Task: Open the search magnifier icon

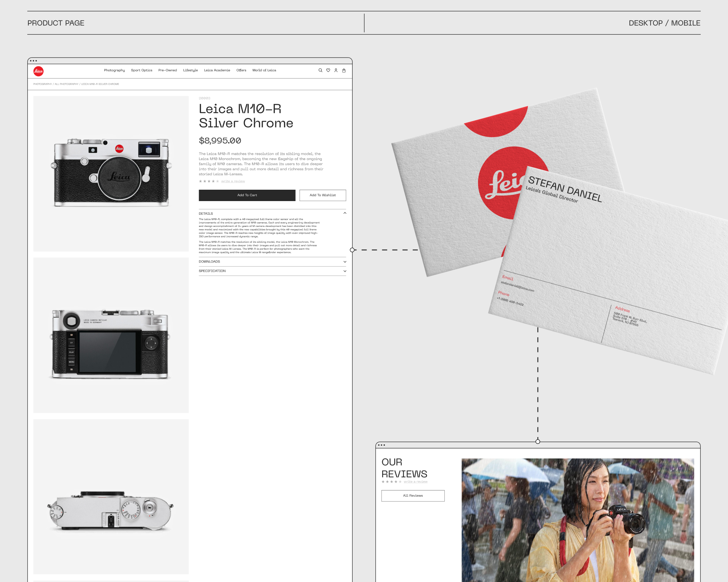Action: tap(320, 70)
